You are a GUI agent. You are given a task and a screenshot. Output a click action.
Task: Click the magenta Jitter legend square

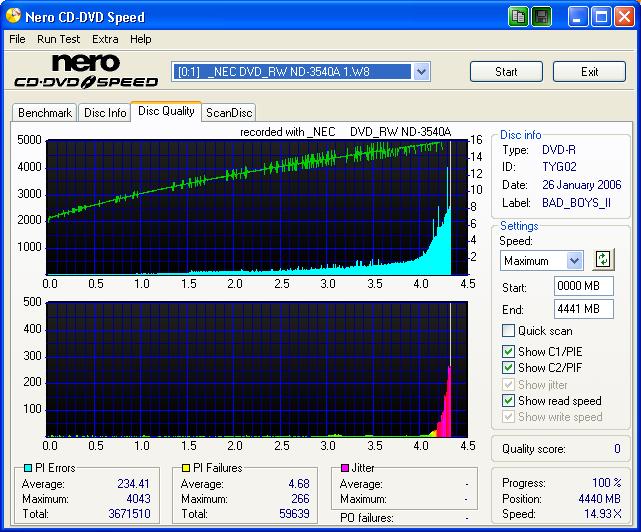tap(345, 468)
